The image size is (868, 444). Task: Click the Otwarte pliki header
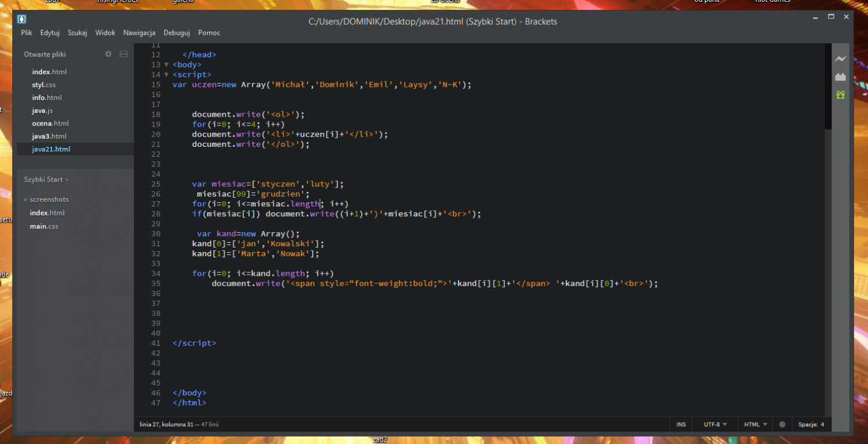coord(44,54)
